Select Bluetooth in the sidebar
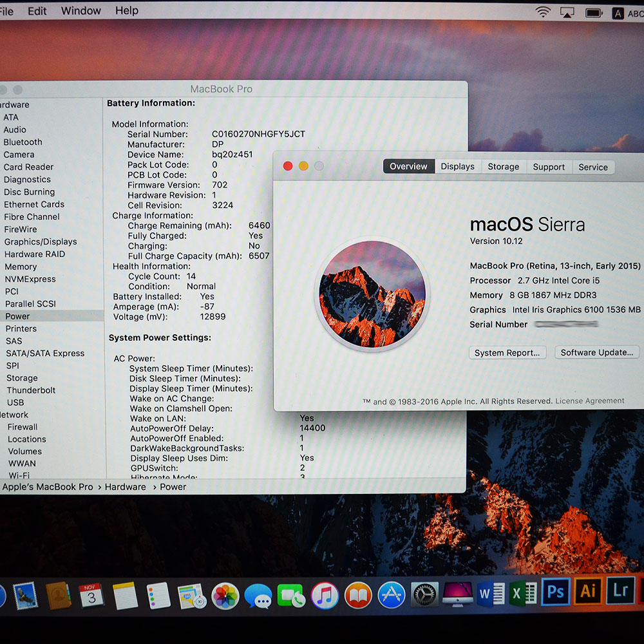The image size is (644, 644). coord(23,142)
